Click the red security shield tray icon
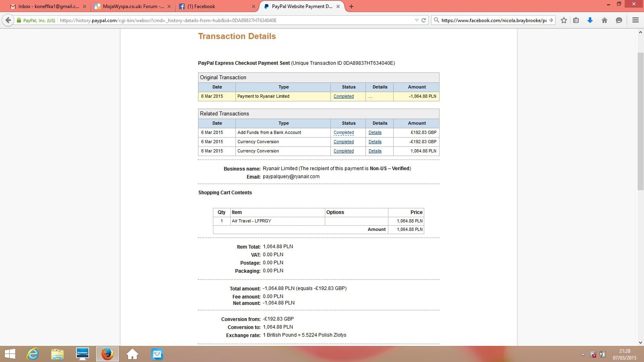644x362 pixels. tap(593, 354)
